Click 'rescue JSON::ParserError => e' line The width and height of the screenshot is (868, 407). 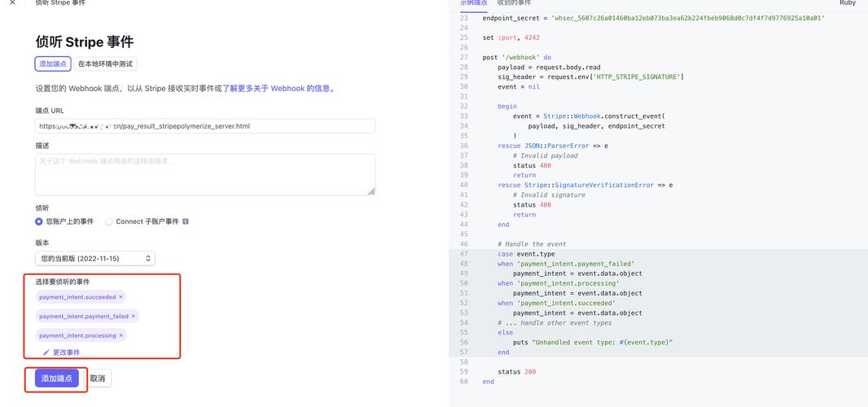pyautogui.click(x=554, y=146)
